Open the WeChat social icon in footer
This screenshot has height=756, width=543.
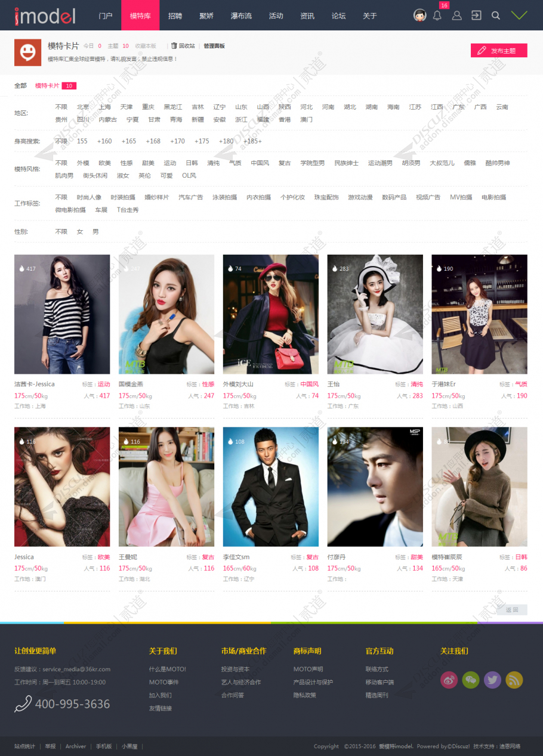point(471,680)
